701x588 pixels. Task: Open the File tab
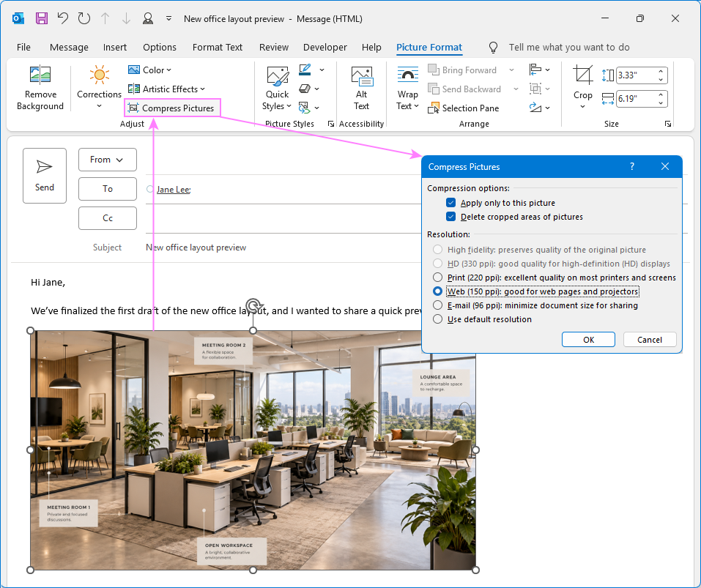tap(23, 48)
